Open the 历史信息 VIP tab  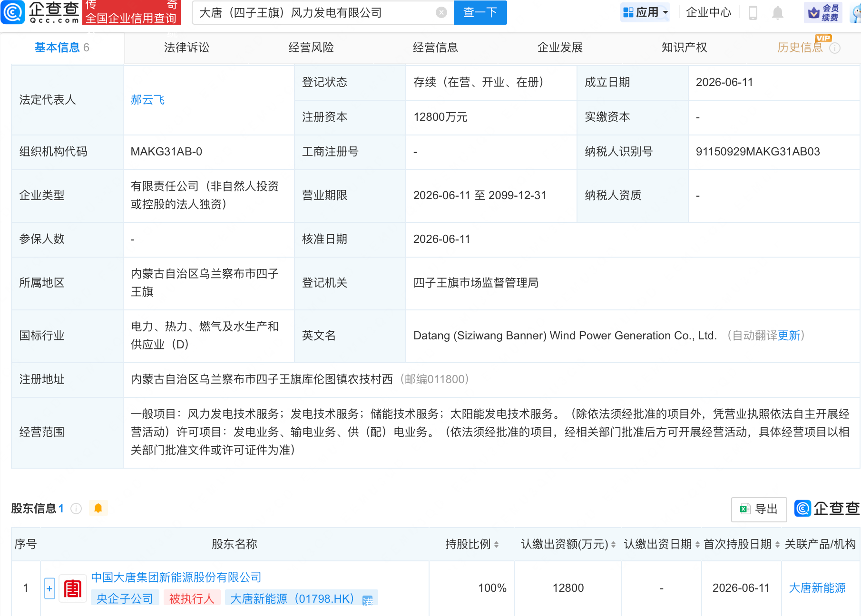800,48
